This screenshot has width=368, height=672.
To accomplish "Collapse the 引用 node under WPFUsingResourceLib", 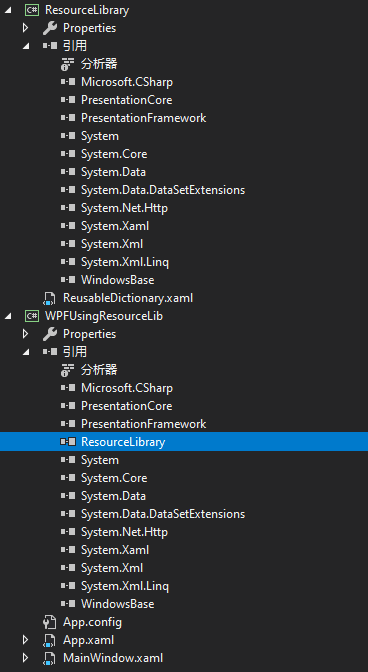I will pos(27,353).
